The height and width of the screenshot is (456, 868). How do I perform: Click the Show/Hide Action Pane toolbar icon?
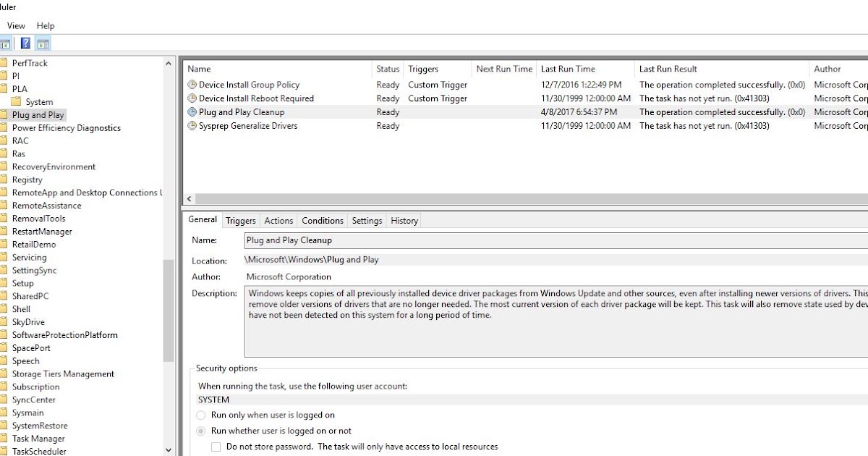43,43
